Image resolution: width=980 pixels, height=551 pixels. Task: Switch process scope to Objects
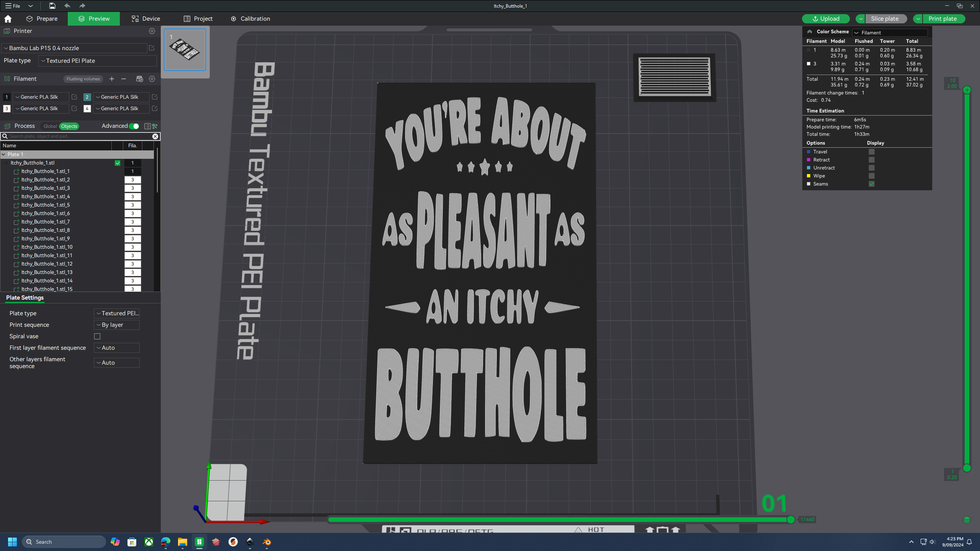click(69, 126)
